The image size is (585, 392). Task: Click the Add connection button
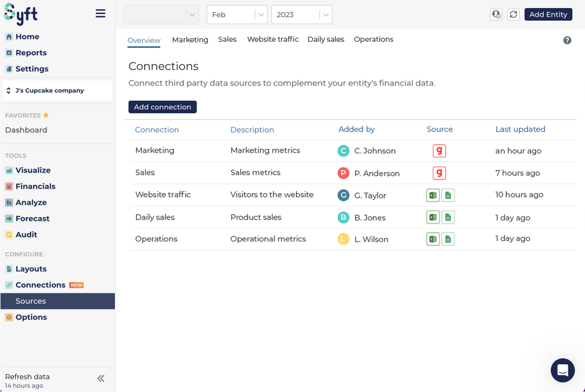pos(163,107)
